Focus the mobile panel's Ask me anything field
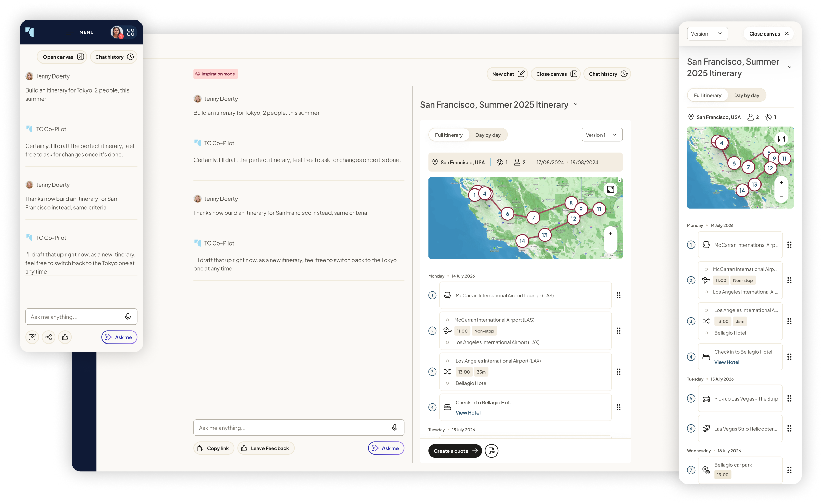Viewport: 822px width, 504px height. click(81, 317)
